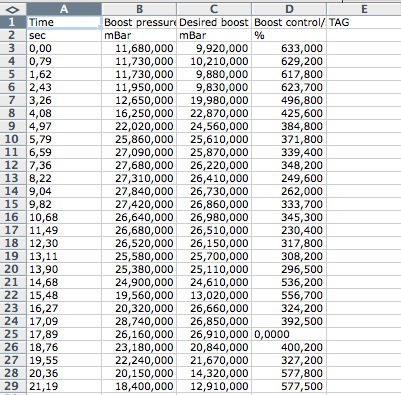The image size is (401, 395).
Task: Click boost control cell '577,500'
Action: click(289, 386)
